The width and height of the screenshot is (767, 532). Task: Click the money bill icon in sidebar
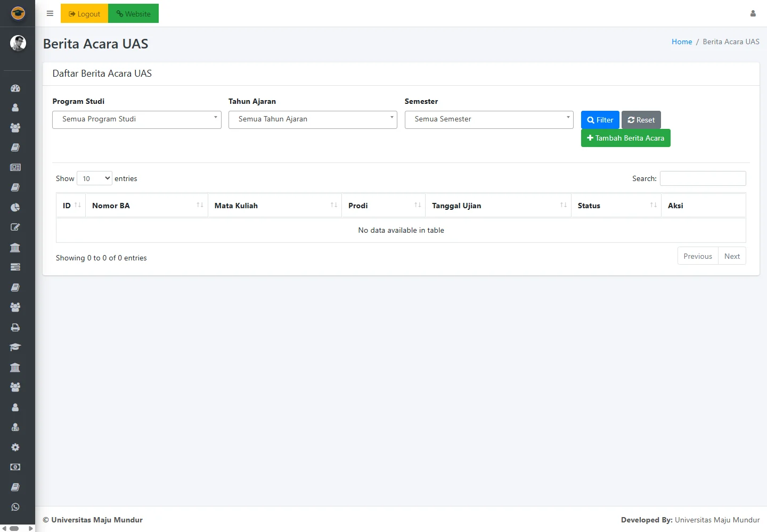tap(15, 467)
